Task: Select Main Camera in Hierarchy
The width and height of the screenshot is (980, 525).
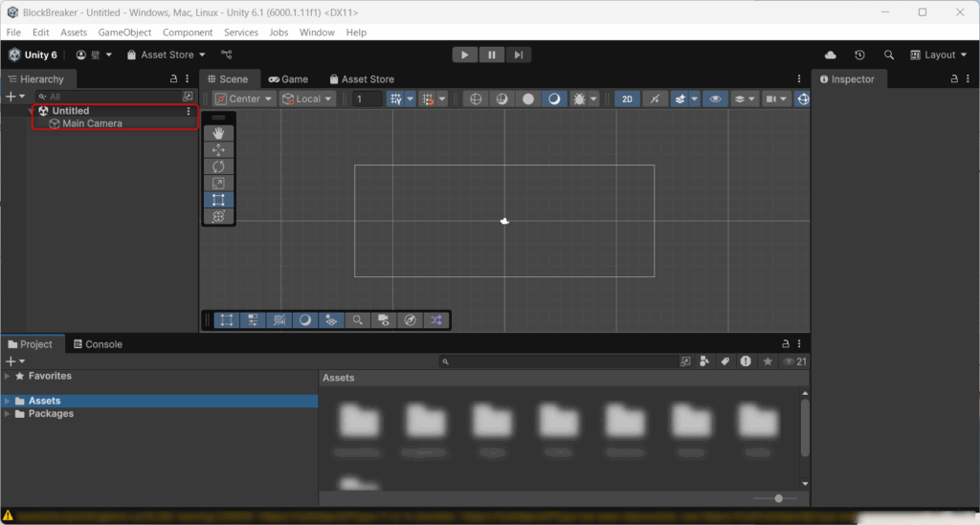Action: [92, 123]
